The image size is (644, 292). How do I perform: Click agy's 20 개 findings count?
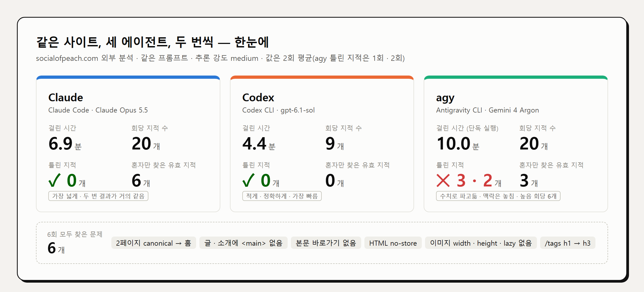tap(533, 144)
